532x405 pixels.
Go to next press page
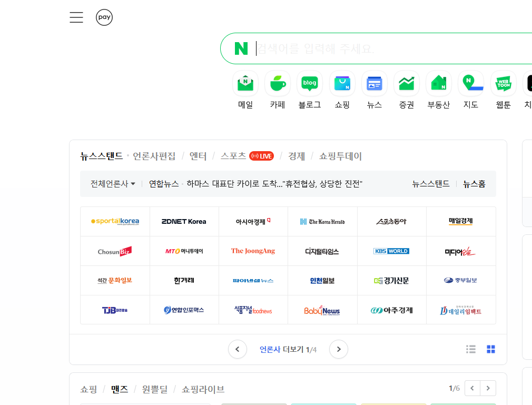(x=339, y=349)
